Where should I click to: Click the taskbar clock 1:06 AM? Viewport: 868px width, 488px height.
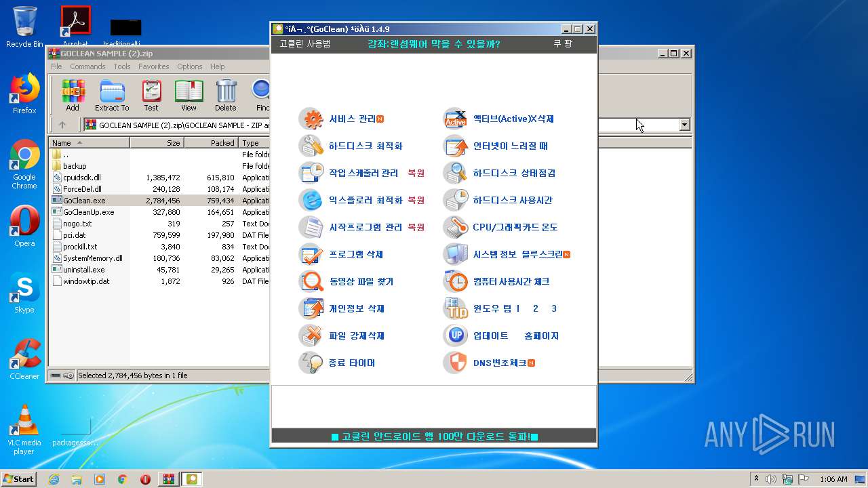(x=833, y=479)
